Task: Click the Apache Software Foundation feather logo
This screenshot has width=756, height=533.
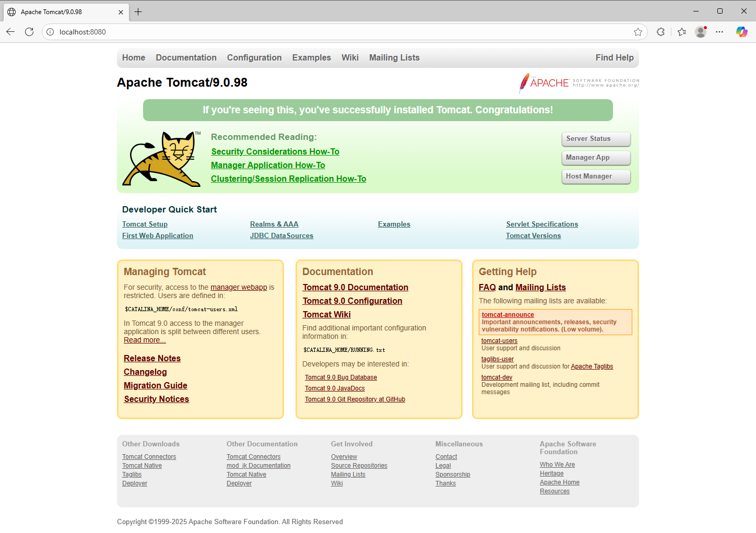Action: coord(578,83)
